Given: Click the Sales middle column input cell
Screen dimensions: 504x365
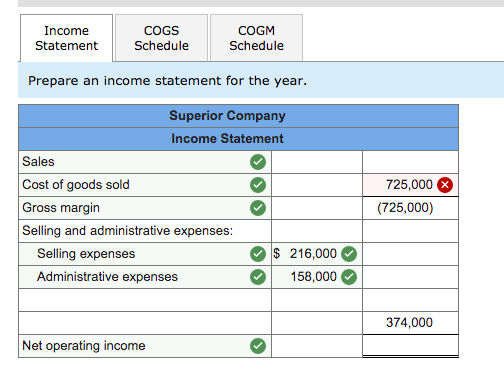Looking at the screenshot, I should click(317, 162).
